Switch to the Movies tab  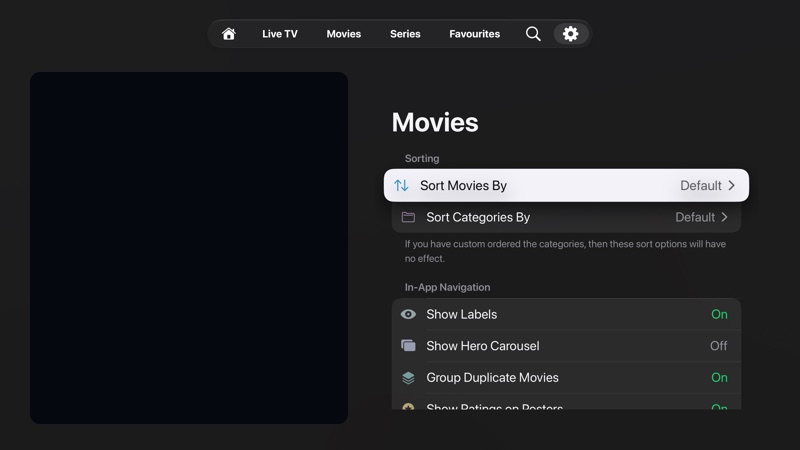click(343, 34)
